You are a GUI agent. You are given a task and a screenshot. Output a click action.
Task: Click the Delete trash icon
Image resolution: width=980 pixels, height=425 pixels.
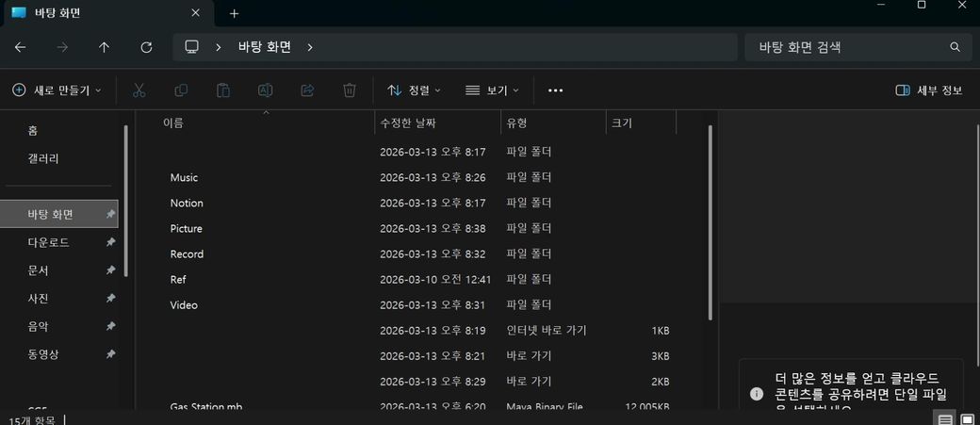(350, 90)
